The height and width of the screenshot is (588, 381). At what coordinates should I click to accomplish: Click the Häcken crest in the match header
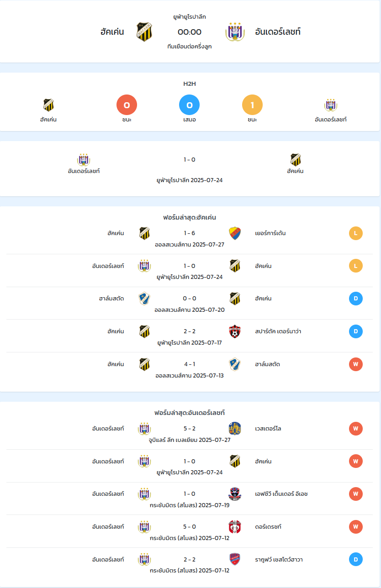(x=144, y=32)
